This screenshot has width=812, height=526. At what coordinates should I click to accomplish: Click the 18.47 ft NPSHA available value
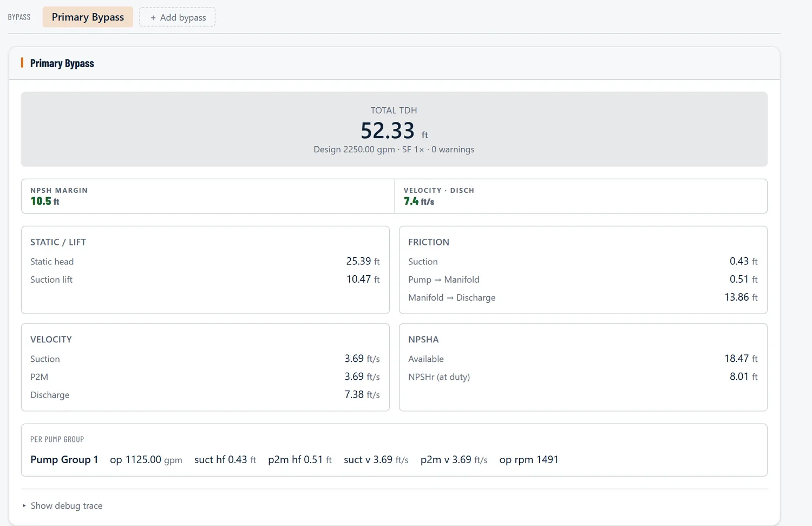pyautogui.click(x=741, y=359)
